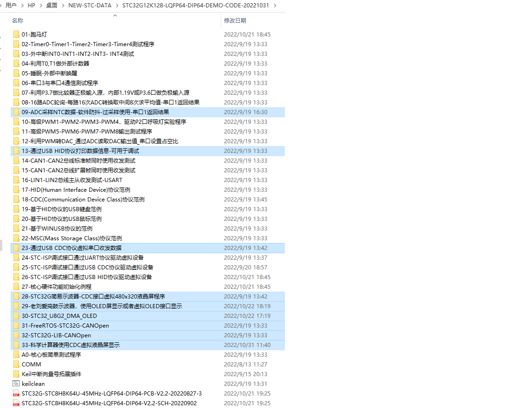This screenshot has width=532, height=408.
Task: Click keilclean batch file icon
Action: (x=16, y=384)
